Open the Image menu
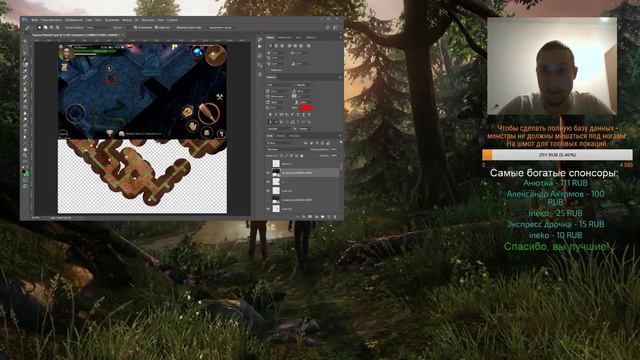Screen dimensions: 640x360 pyautogui.click(x=74, y=20)
